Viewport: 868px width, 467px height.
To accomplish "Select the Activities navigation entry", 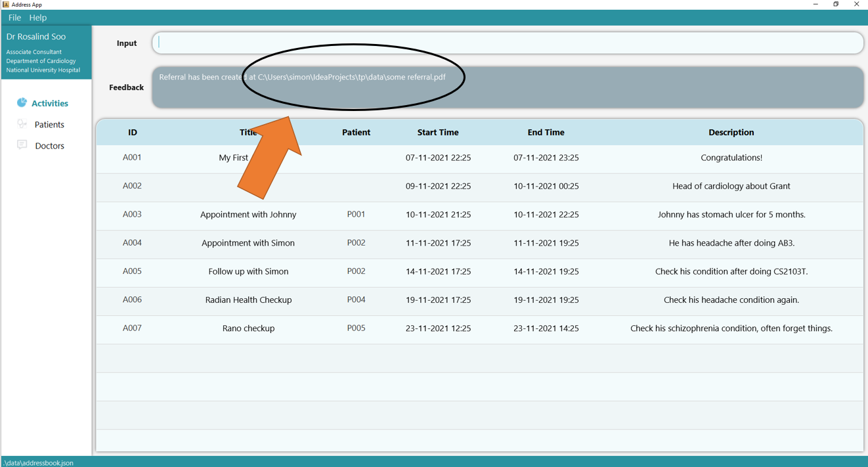I will (x=50, y=102).
